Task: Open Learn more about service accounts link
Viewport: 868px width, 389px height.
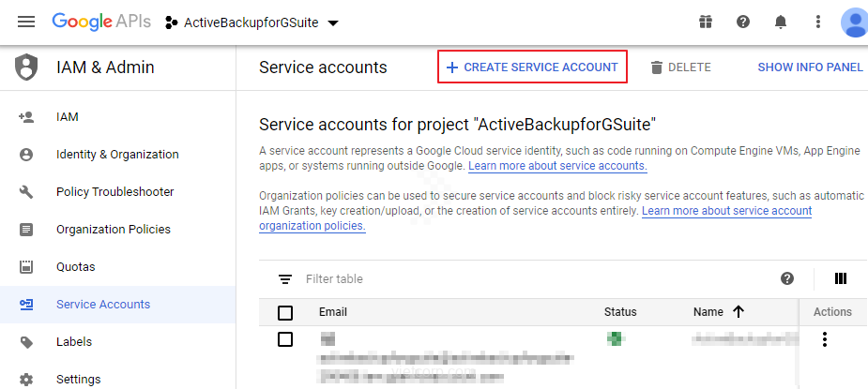Action: [x=557, y=166]
